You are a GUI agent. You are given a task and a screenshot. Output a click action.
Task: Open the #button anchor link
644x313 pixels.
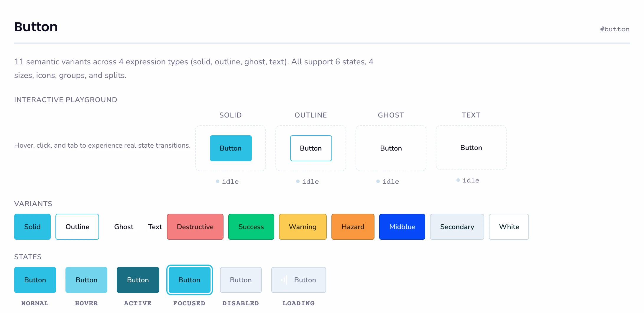tap(615, 29)
